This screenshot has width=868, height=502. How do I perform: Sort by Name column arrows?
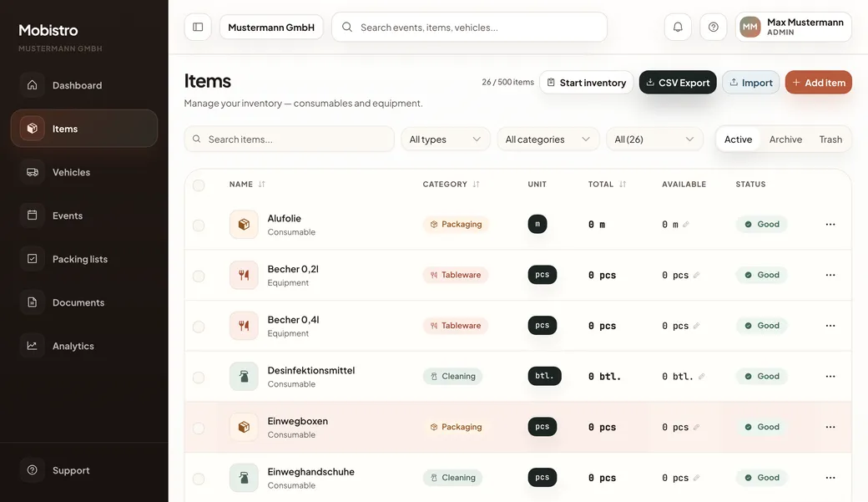262,184
